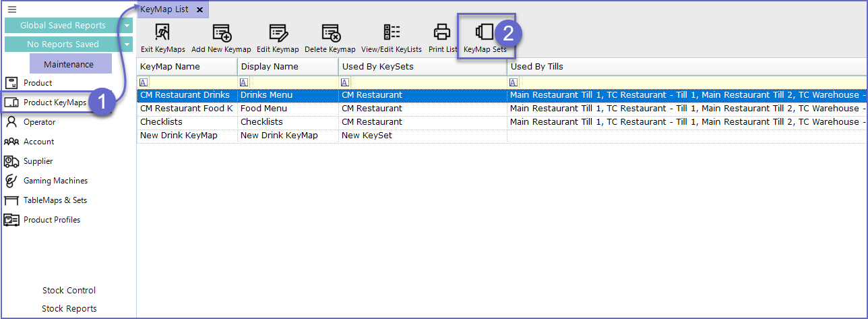Click the Add New Keymap icon
868x319 pixels.
click(x=221, y=33)
